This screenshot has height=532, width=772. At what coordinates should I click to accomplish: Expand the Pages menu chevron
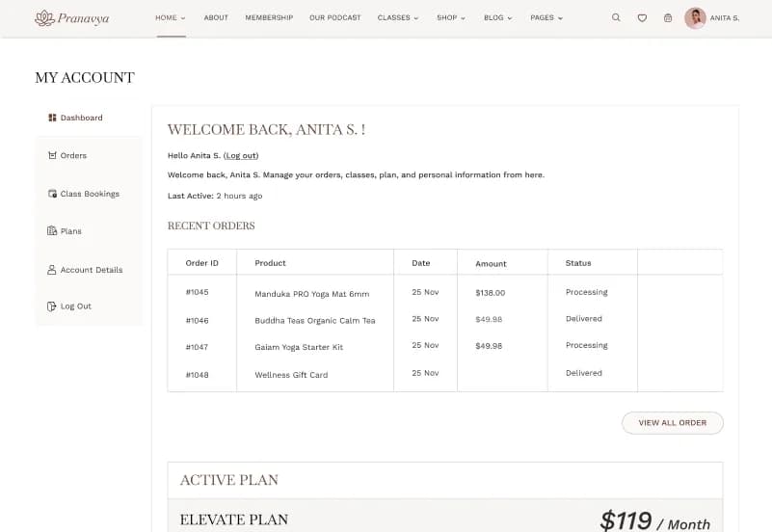(560, 18)
